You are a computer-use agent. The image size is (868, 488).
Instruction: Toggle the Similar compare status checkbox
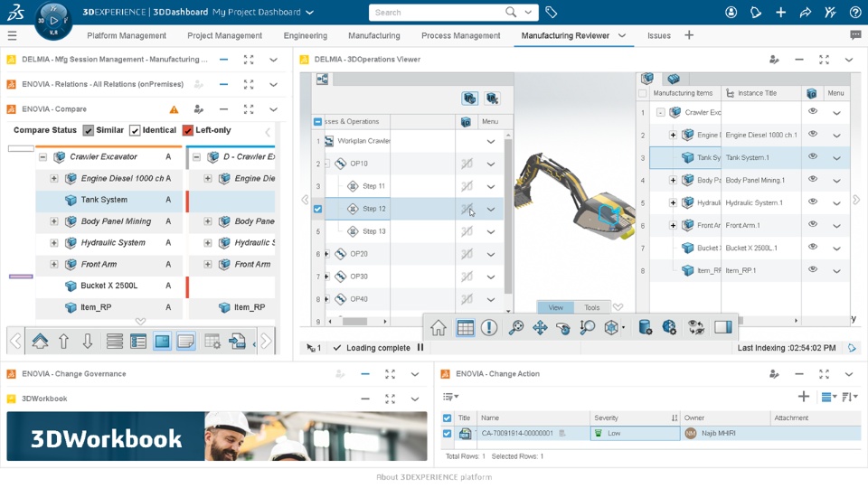(88, 130)
